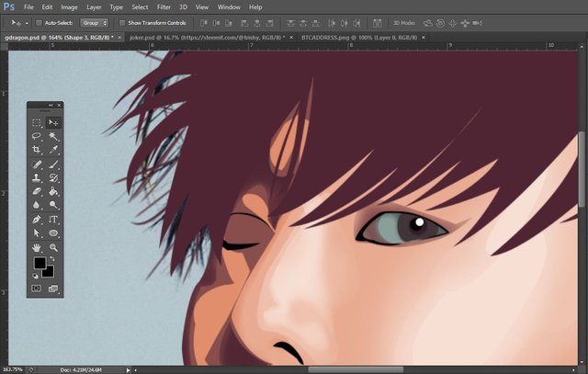Select the Lasso tool
This screenshot has height=374, width=588.
(37, 136)
